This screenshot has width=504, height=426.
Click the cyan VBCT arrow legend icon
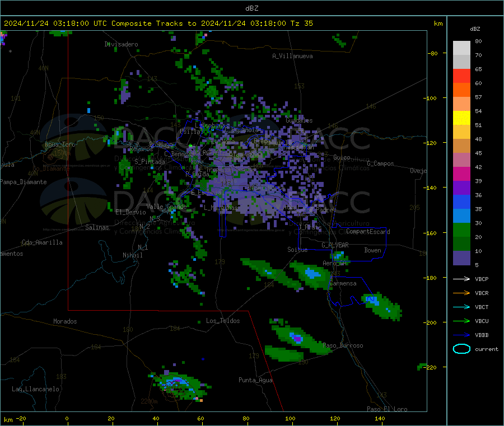(x=461, y=307)
